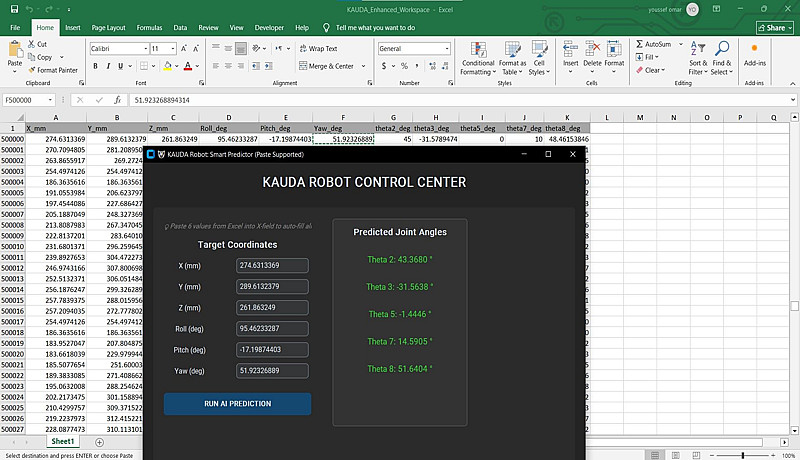The width and height of the screenshot is (800, 460).
Task: Switch to the Page Layout tab
Action: click(x=108, y=28)
